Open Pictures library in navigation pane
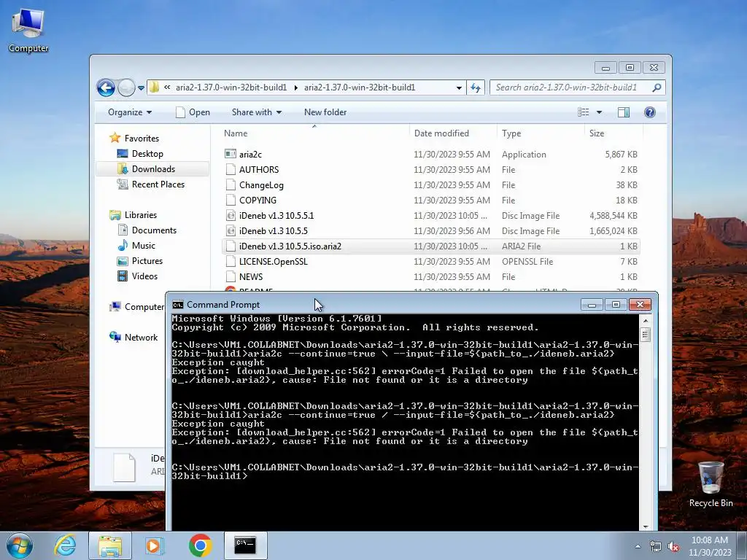The height and width of the screenshot is (560, 747). (147, 261)
